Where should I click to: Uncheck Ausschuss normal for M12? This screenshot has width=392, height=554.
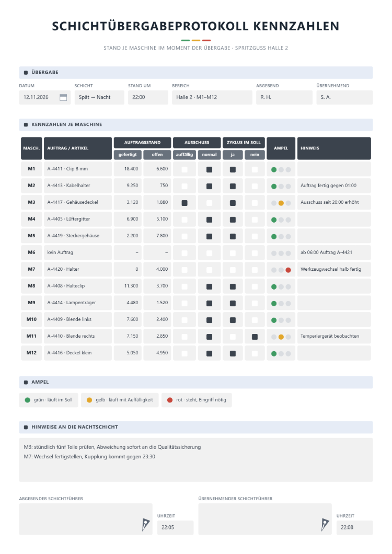pos(209,354)
